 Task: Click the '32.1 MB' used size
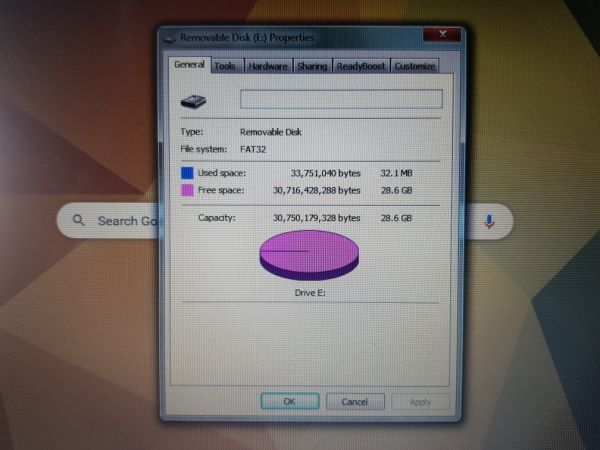pos(396,173)
